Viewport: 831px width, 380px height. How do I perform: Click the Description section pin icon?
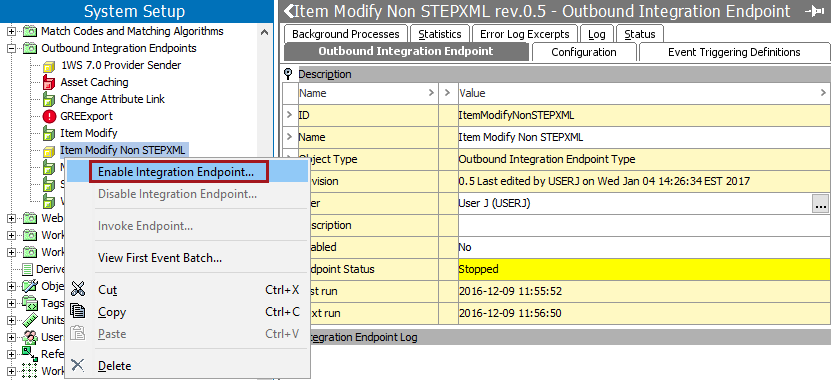coord(288,74)
